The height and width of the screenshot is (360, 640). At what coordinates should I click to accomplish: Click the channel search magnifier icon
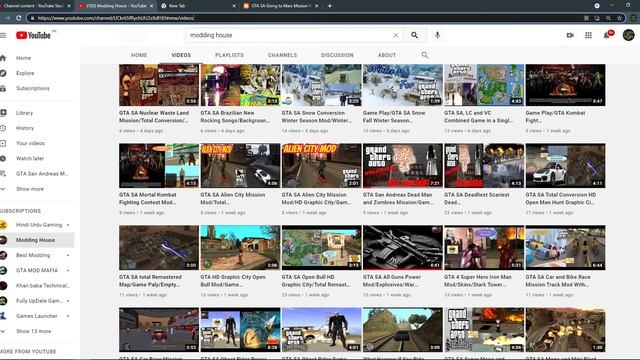(x=425, y=55)
